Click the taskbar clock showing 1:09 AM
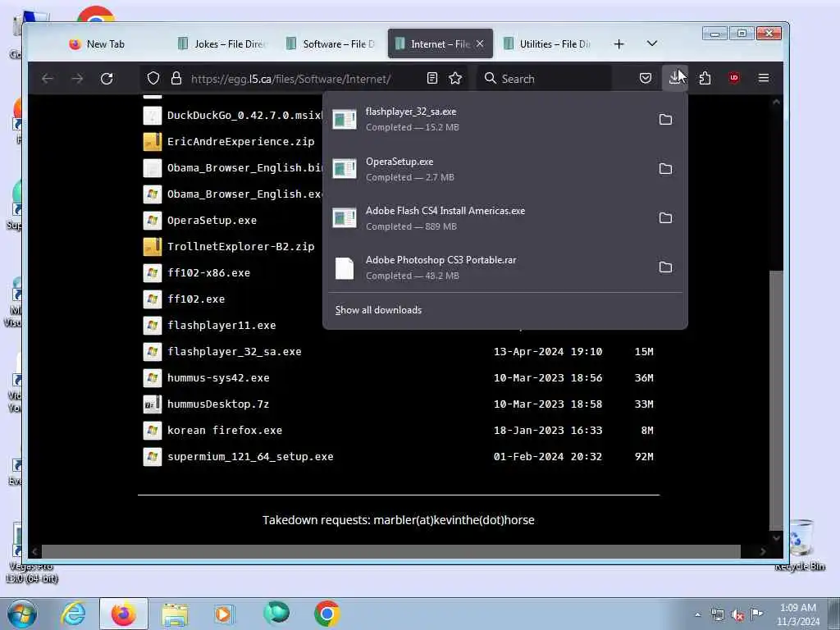The image size is (840, 630). pyautogui.click(x=797, y=614)
